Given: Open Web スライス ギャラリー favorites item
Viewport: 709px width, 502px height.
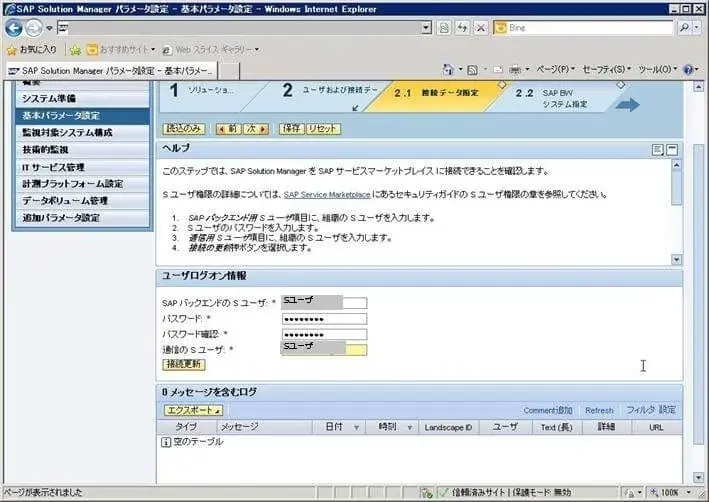Looking at the screenshot, I should [211, 49].
